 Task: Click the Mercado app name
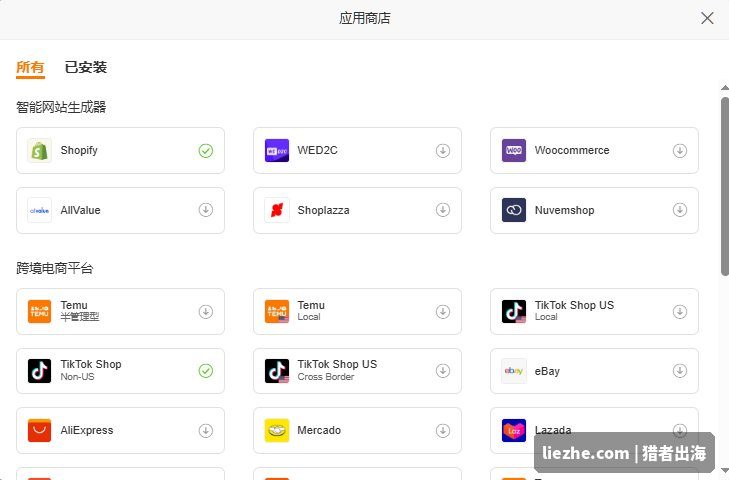click(319, 430)
